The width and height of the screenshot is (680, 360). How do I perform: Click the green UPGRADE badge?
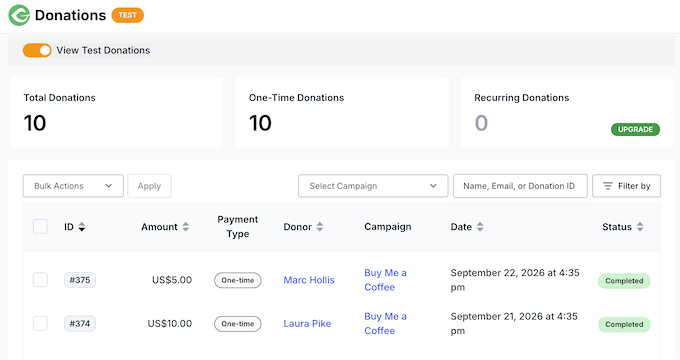(x=635, y=129)
